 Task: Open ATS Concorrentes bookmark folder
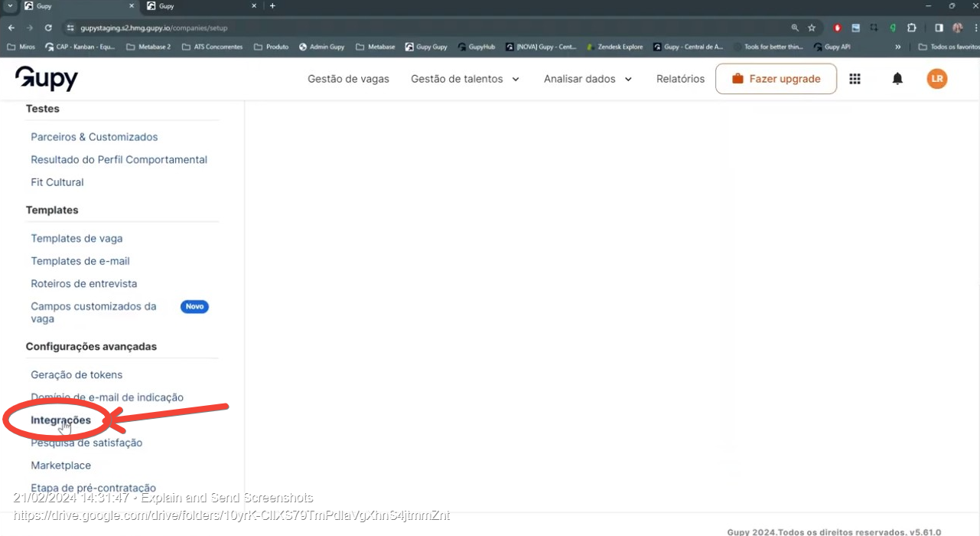click(212, 47)
